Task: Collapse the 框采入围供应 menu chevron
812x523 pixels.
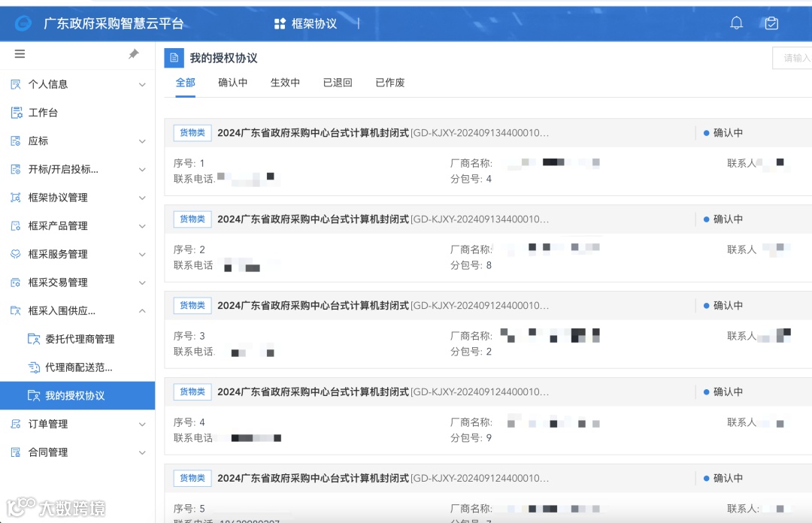Action: pos(142,310)
